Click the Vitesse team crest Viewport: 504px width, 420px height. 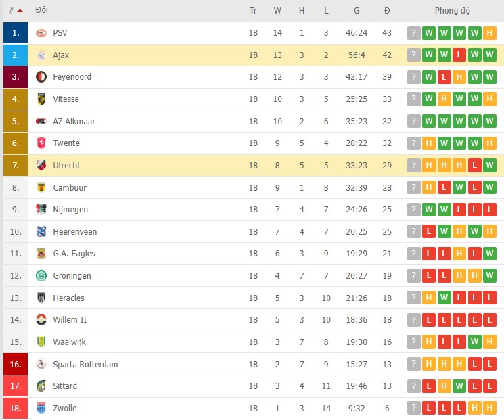click(41, 99)
